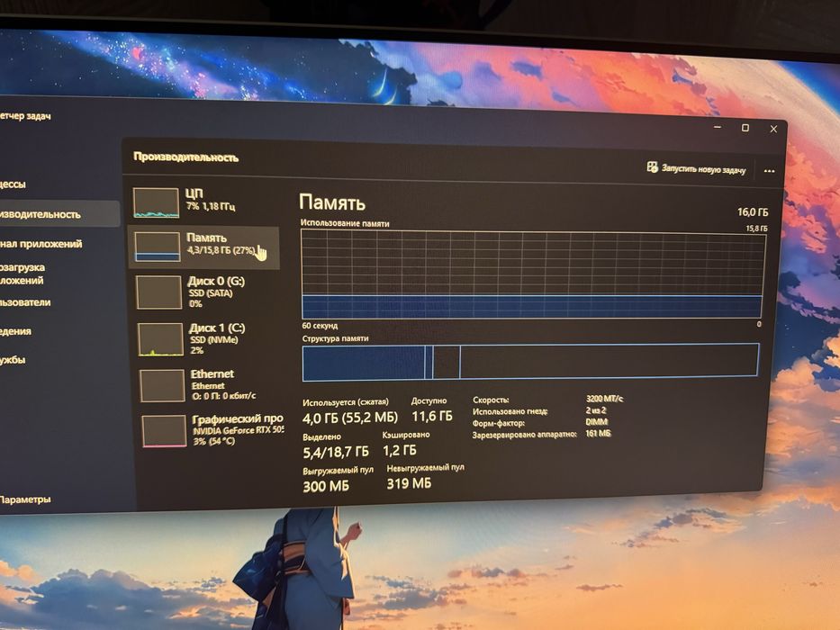Open Диск 0 (G:) SSD SATA entry
Viewport: 840px width, 630px height.
[x=206, y=292]
